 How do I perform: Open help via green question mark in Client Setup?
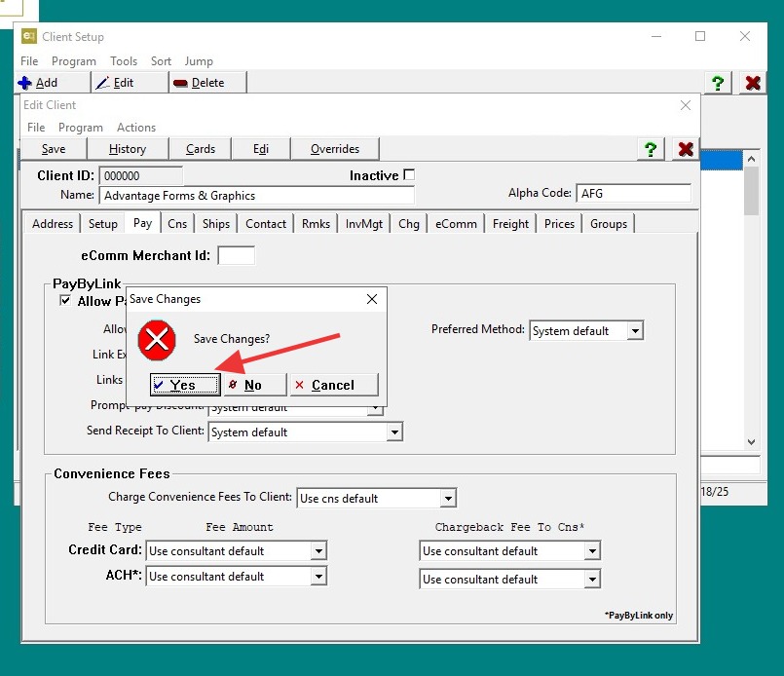tap(718, 83)
